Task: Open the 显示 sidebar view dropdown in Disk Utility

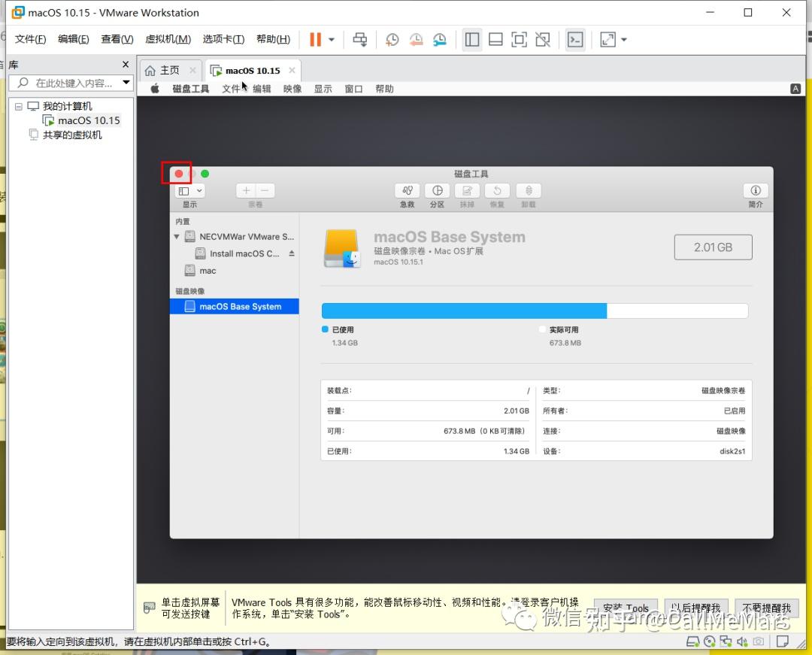Action: click(x=189, y=191)
